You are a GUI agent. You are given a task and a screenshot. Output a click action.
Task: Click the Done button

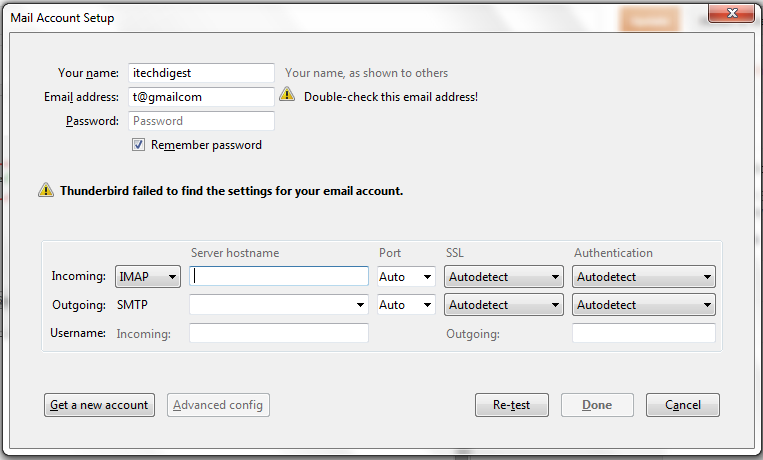click(x=597, y=405)
